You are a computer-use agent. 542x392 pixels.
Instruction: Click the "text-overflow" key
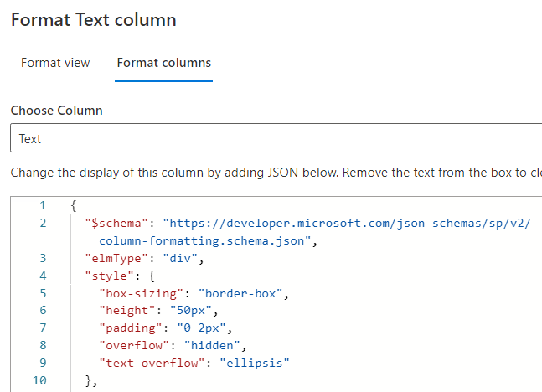pyautogui.click(x=152, y=363)
